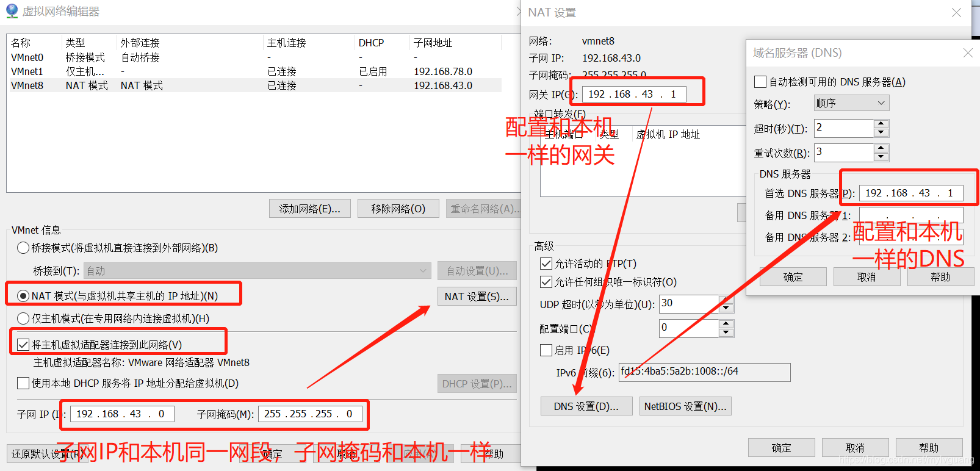Increase UDP 超时 with up arrow
980x471 pixels.
[x=726, y=300]
